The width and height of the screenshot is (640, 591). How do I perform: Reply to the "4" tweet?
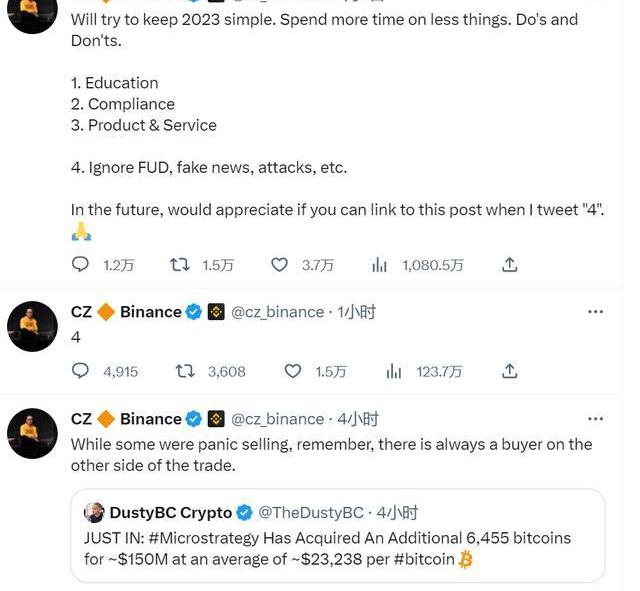[x=81, y=371]
